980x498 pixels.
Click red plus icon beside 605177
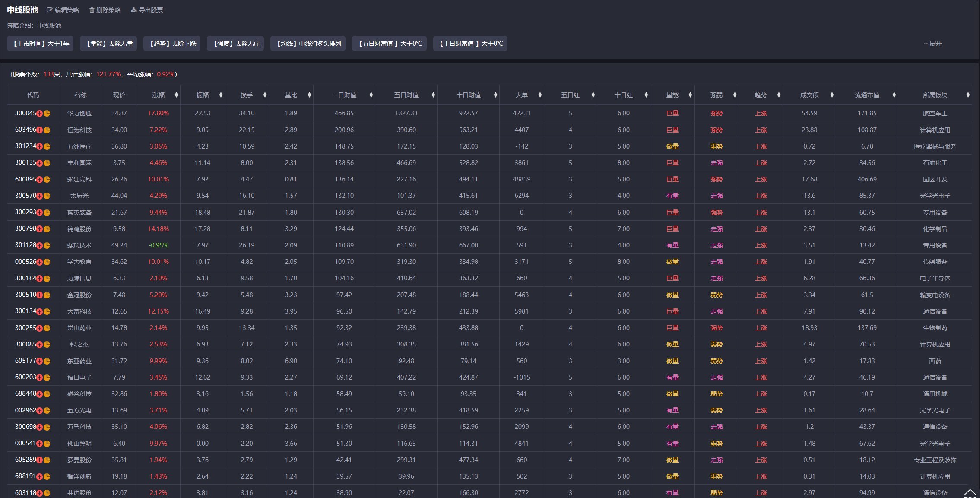[x=40, y=361]
